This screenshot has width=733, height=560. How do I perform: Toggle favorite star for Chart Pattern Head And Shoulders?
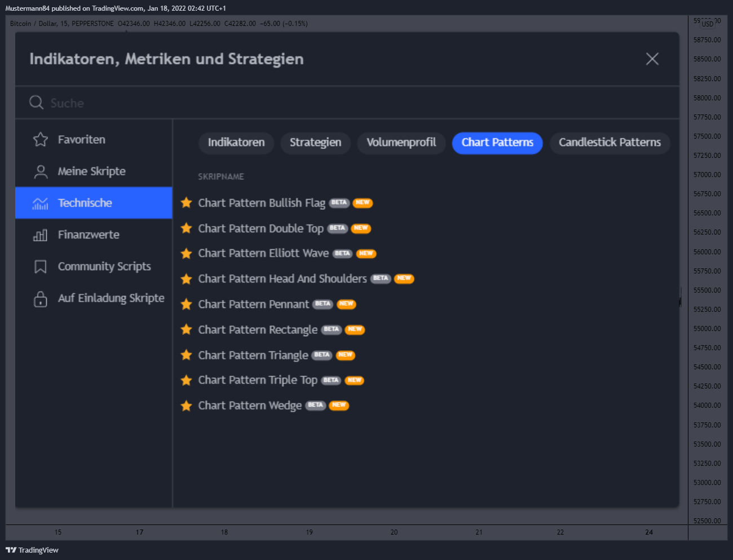click(186, 279)
